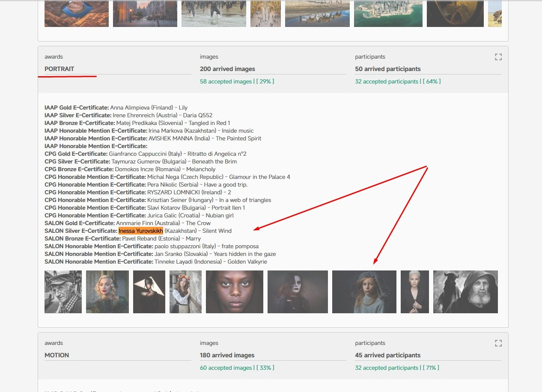The width and height of the screenshot is (542, 392).
Task: View the woman with white triangle photo
Action: 149,292
